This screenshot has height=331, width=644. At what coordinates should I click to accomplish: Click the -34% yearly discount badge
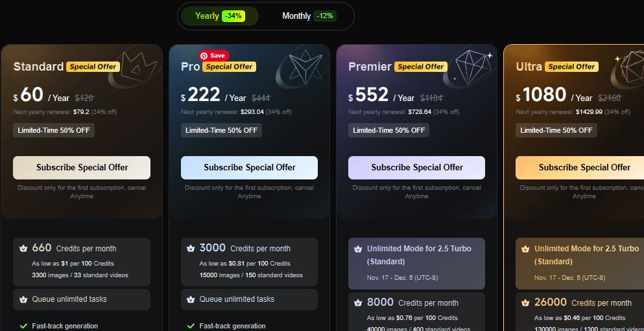tap(233, 16)
